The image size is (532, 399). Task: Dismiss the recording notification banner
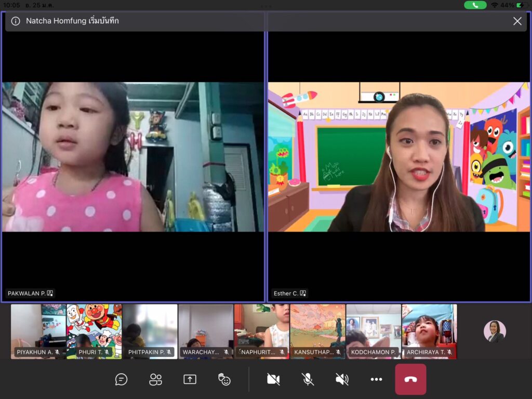517,21
